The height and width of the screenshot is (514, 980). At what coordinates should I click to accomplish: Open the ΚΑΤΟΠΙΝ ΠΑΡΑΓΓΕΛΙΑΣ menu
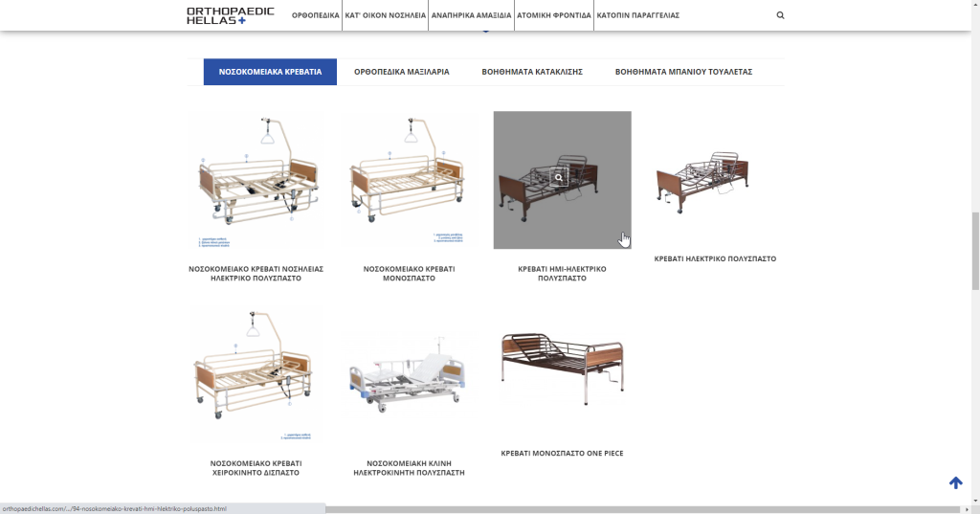637,15
